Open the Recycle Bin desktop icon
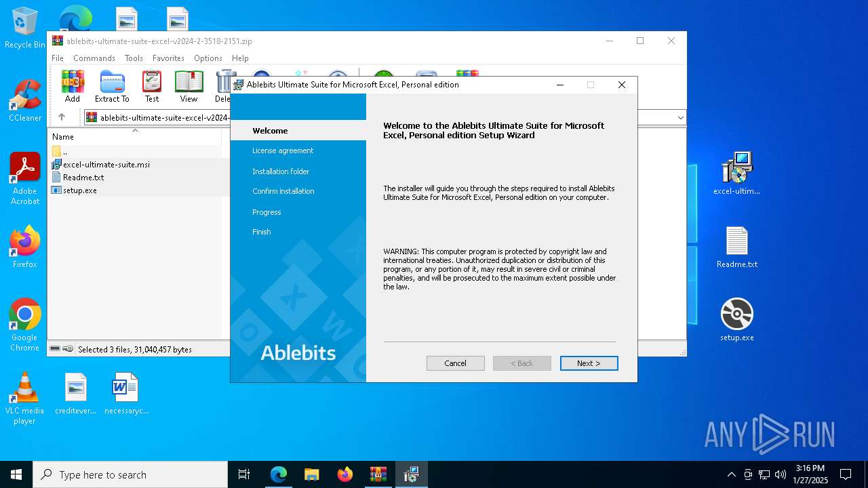The width and height of the screenshot is (868, 488). click(25, 28)
